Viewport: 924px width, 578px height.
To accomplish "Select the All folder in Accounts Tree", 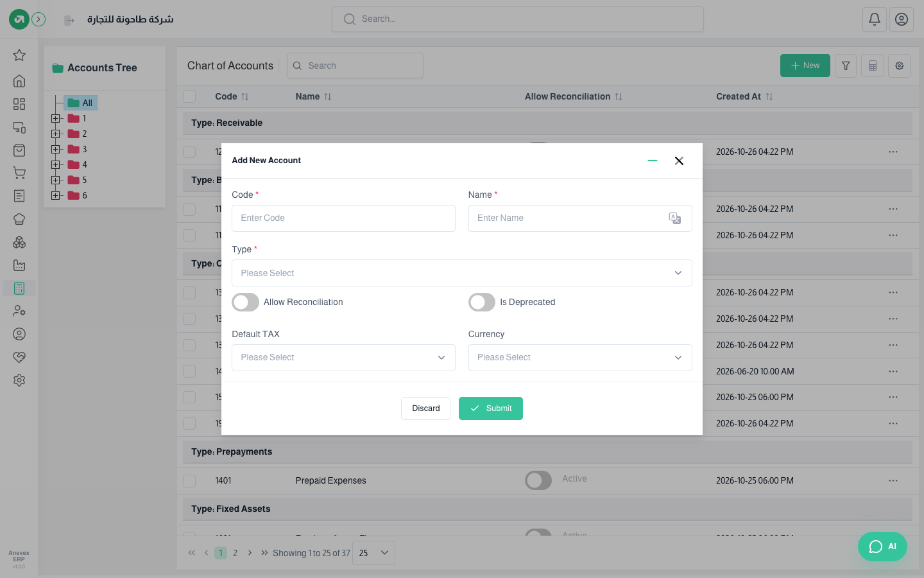I will 80,103.
